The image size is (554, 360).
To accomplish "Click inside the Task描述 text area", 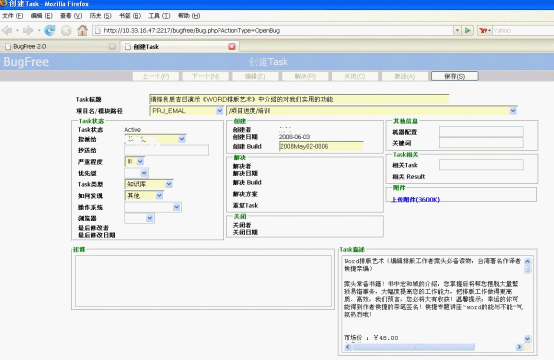I will coord(433,300).
